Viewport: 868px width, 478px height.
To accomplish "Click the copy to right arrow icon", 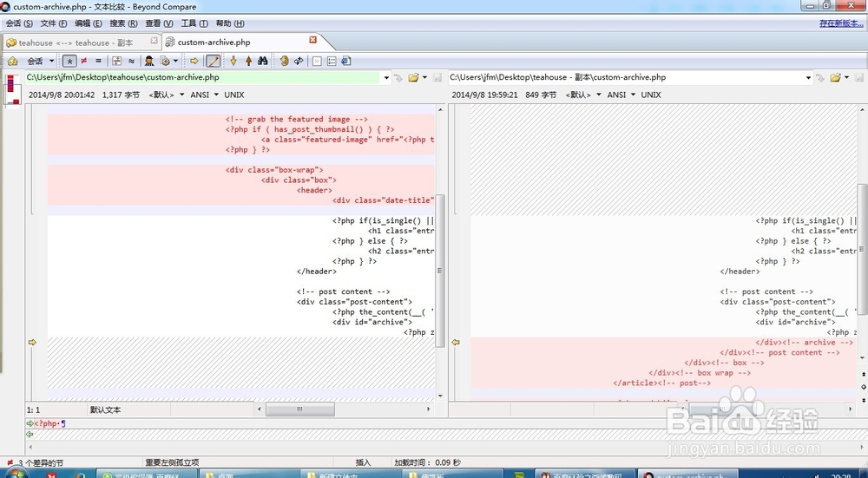I will [x=194, y=61].
